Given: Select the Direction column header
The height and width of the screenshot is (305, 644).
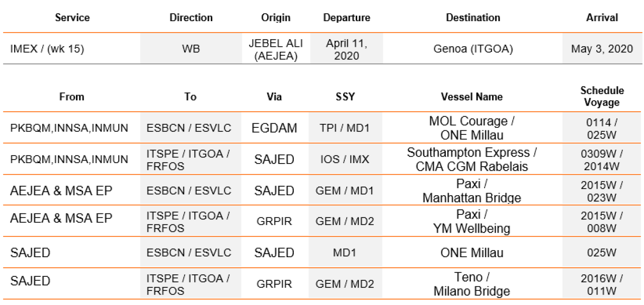Looking at the screenshot, I should click(191, 18).
